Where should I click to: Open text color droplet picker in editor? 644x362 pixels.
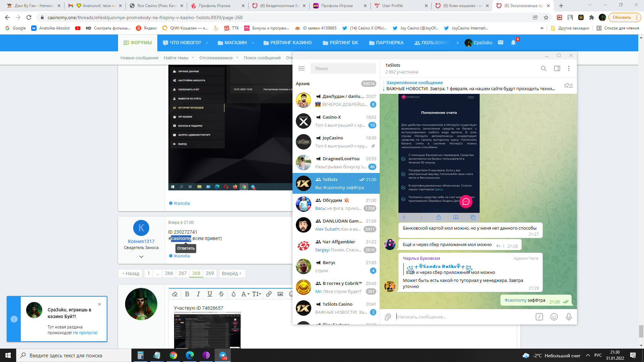[x=233, y=294]
